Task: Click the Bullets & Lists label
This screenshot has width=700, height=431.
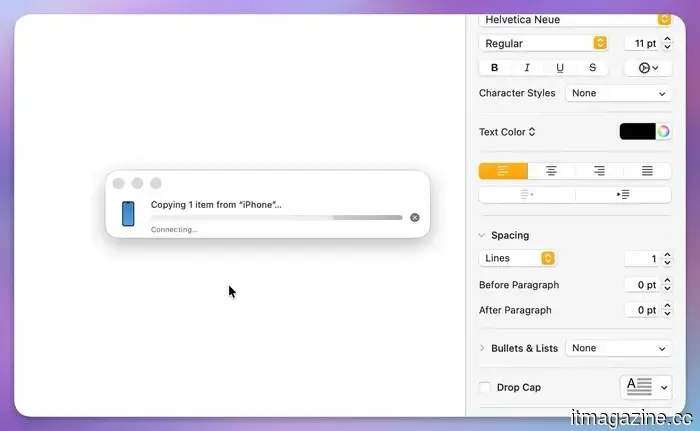Action: (525, 348)
